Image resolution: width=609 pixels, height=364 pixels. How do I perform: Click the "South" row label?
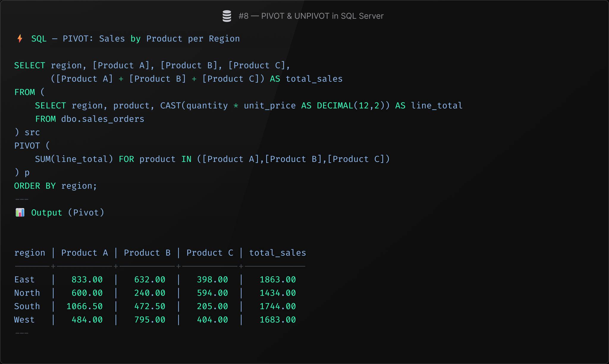pyautogui.click(x=27, y=306)
